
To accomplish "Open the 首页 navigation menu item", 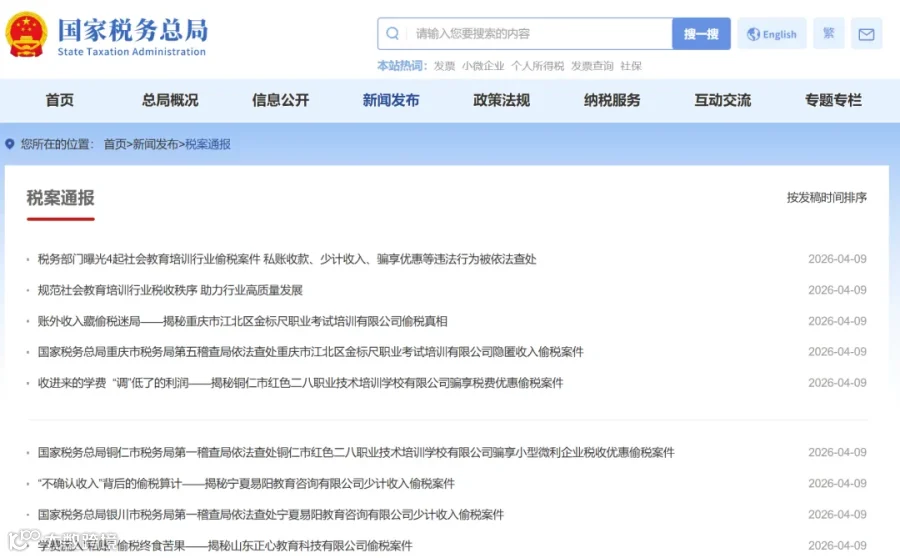I will tap(60, 100).
